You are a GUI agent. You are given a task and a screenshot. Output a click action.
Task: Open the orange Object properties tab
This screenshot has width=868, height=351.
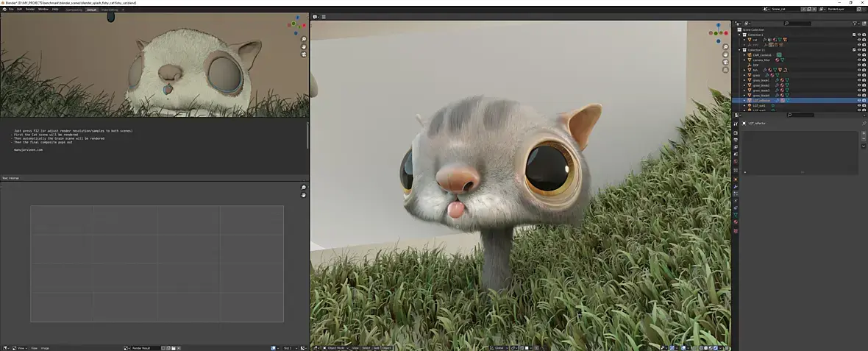click(x=736, y=180)
